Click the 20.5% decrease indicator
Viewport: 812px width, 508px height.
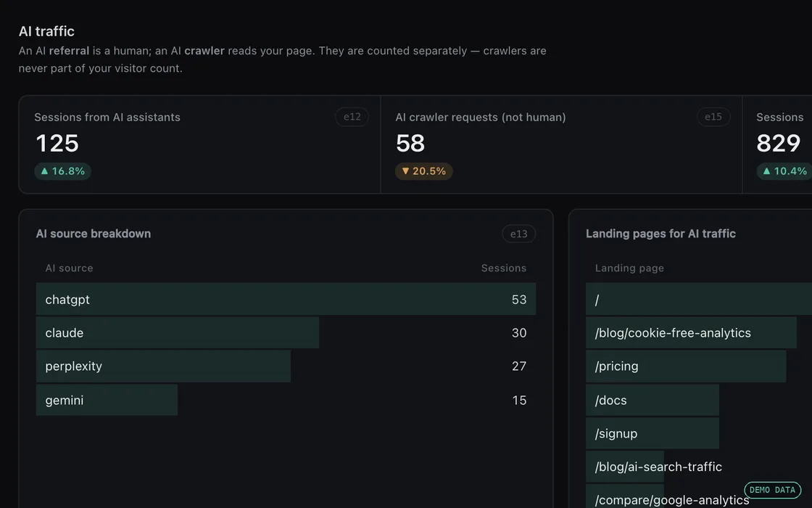coord(423,171)
